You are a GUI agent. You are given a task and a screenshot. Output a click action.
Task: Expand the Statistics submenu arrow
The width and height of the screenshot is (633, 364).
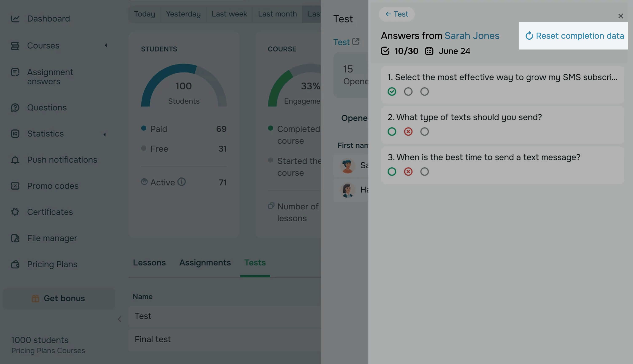click(x=105, y=135)
